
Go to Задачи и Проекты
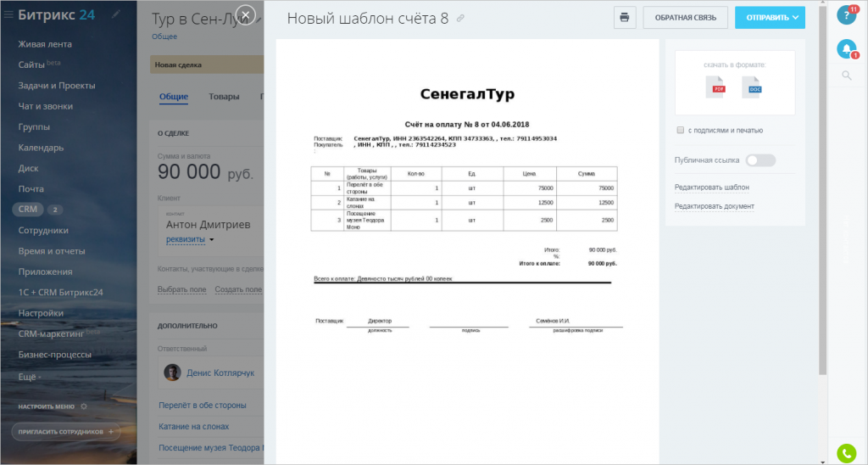[57, 86]
